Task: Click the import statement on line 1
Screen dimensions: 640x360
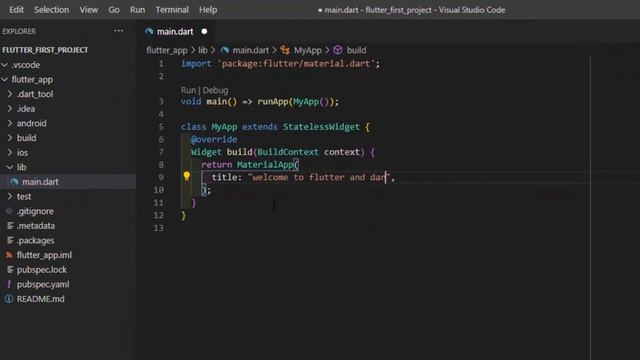Action: point(280,64)
